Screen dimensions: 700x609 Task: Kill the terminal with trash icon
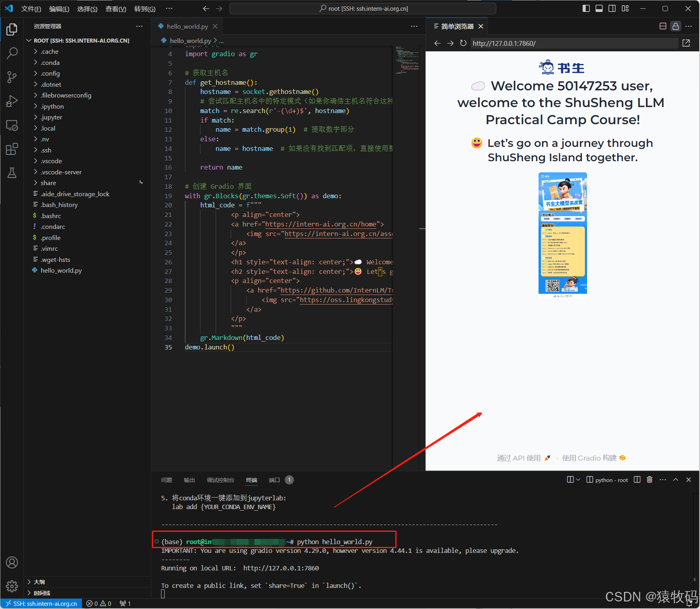tap(649, 480)
